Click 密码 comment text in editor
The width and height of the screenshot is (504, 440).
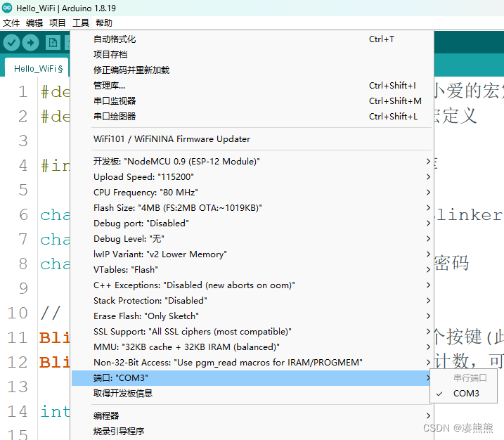[451, 264]
